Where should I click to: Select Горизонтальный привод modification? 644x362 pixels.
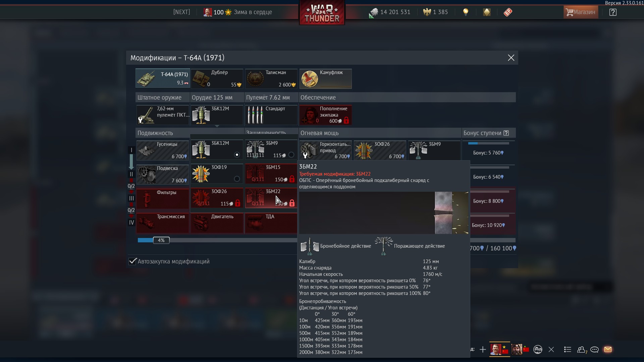point(326,150)
